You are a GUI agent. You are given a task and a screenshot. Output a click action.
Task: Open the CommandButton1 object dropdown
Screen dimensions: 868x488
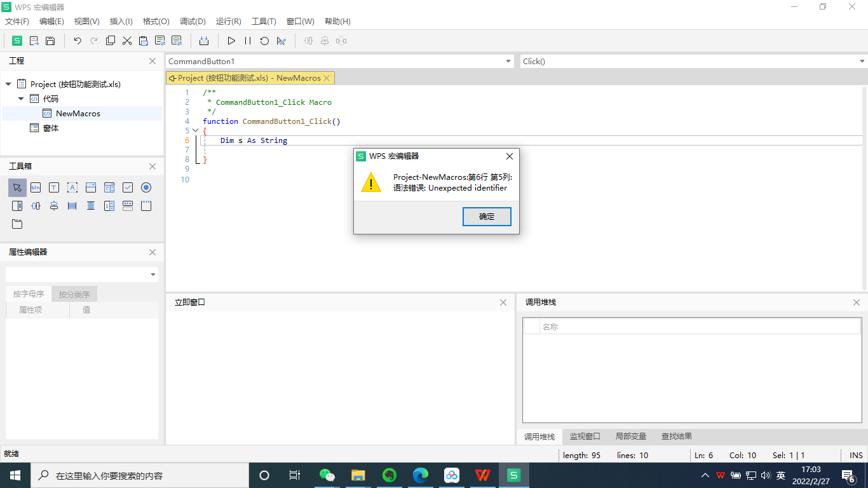(x=508, y=61)
